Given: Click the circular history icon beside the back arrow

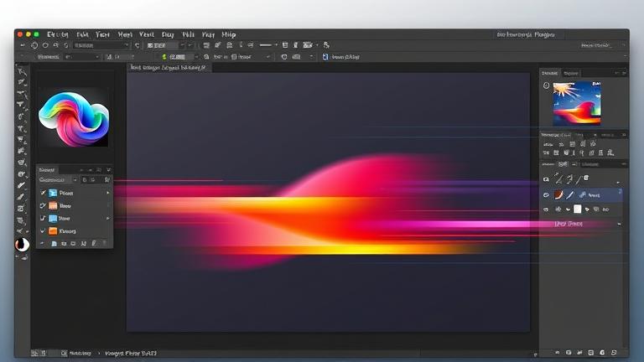Looking at the screenshot, I should pos(34,45).
